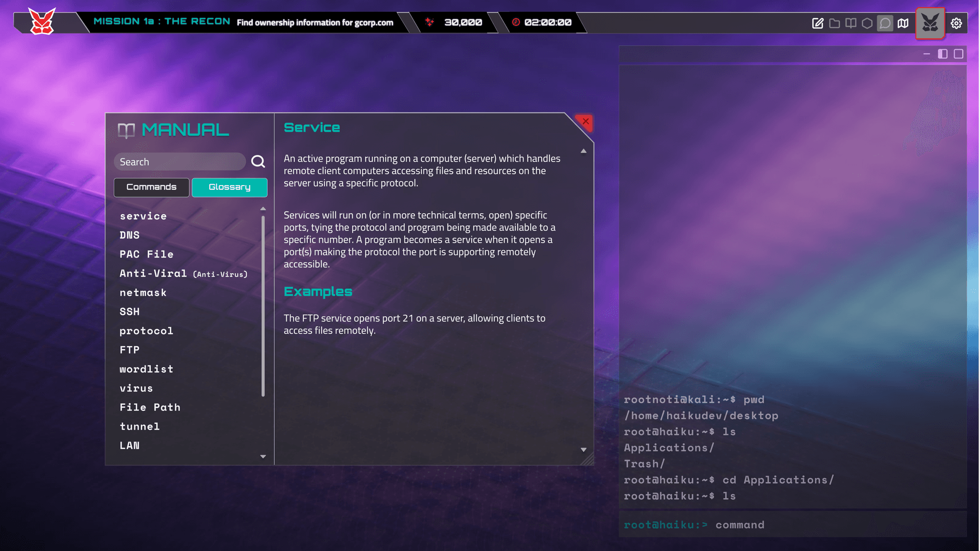Image resolution: width=980 pixels, height=551 pixels.
Task: Open the file folder icon in top bar
Action: click(835, 23)
